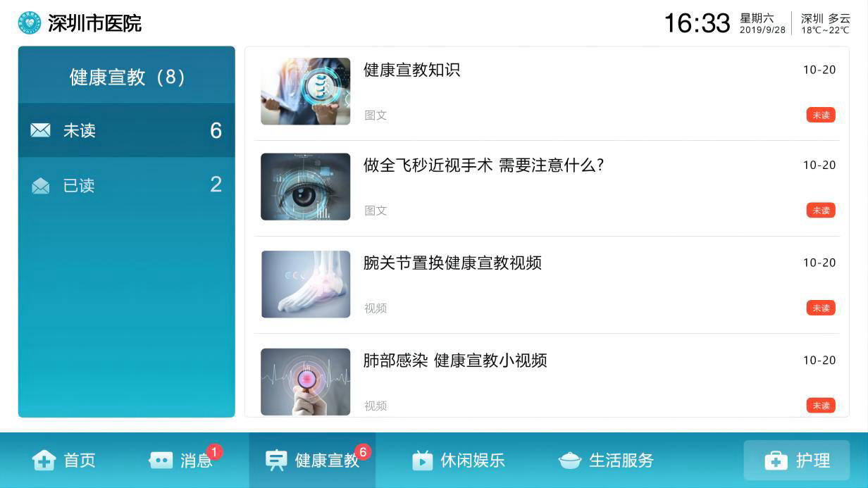Show 未读 unread articles list
Screen dimensions: 868x488
(127, 130)
